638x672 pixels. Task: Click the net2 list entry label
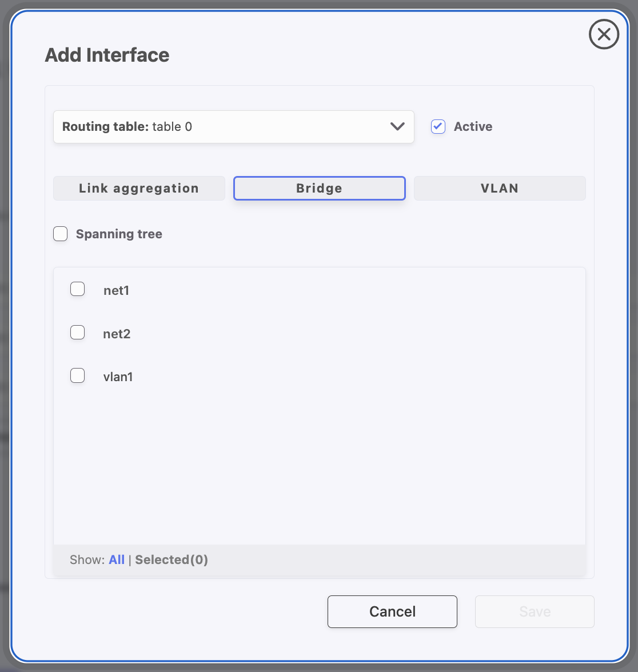click(117, 334)
